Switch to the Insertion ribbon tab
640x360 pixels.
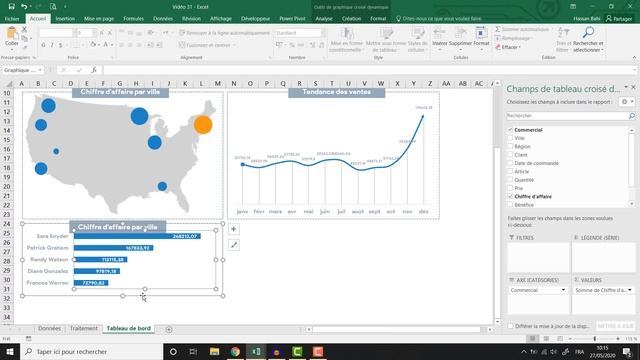click(65, 18)
